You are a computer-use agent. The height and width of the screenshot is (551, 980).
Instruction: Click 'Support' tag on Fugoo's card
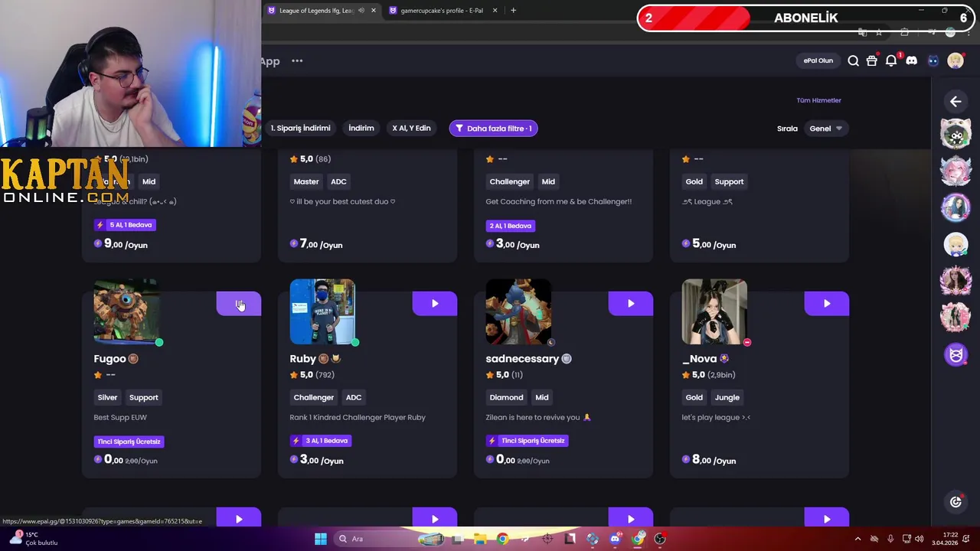pyautogui.click(x=143, y=397)
